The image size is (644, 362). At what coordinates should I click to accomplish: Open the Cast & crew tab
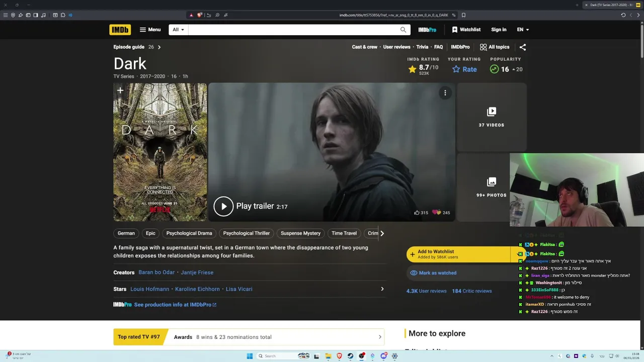(x=365, y=47)
